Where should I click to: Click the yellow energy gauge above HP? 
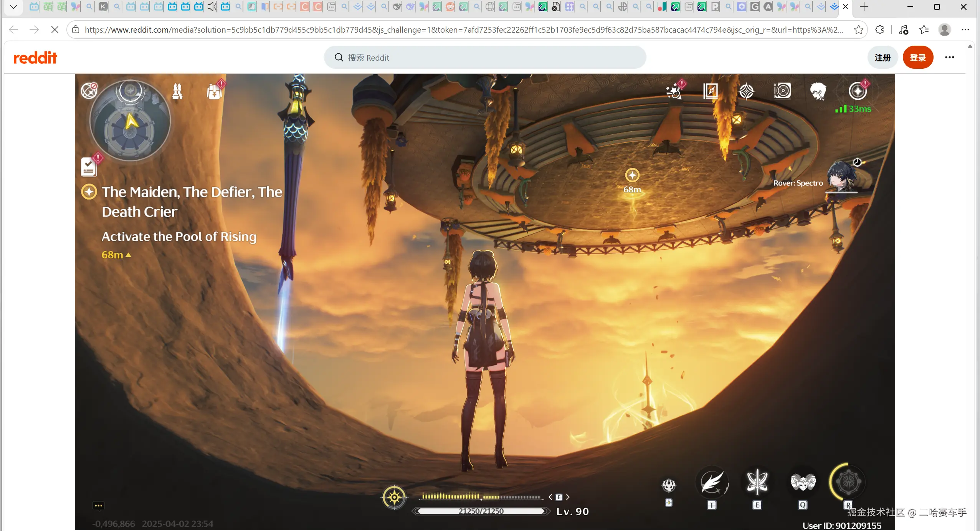[x=481, y=496]
